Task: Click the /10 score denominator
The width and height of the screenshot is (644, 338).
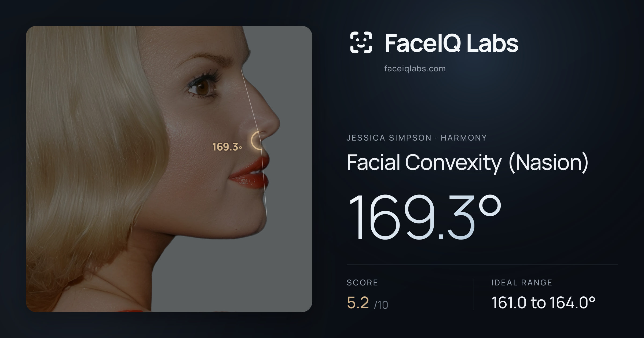Action: [x=381, y=305]
